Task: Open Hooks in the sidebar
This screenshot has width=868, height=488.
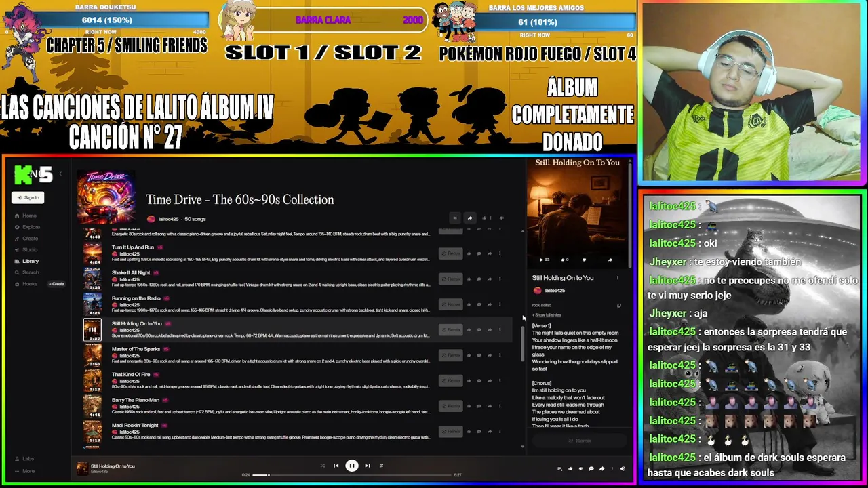Action: coord(26,284)
